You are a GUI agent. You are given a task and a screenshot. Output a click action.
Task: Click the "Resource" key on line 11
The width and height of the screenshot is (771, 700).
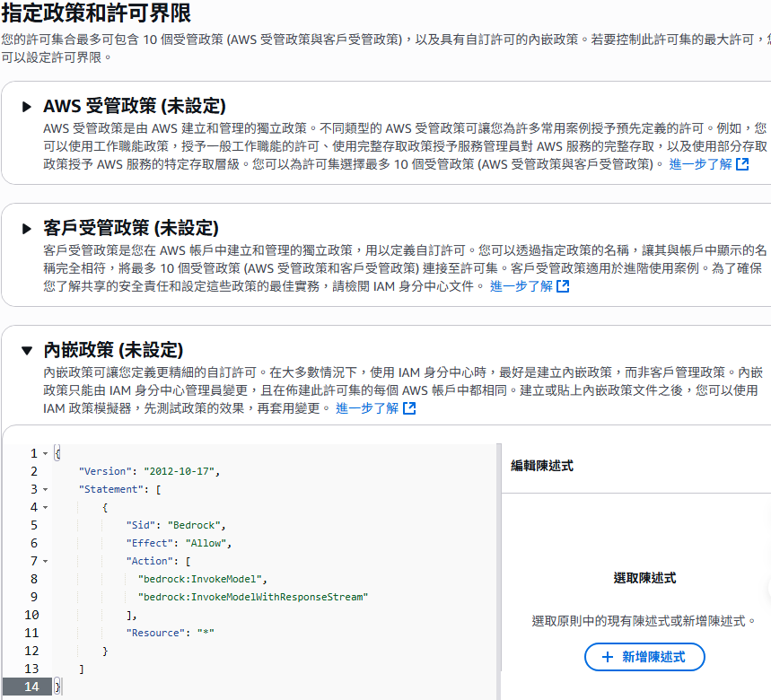(x=155, y=633)
